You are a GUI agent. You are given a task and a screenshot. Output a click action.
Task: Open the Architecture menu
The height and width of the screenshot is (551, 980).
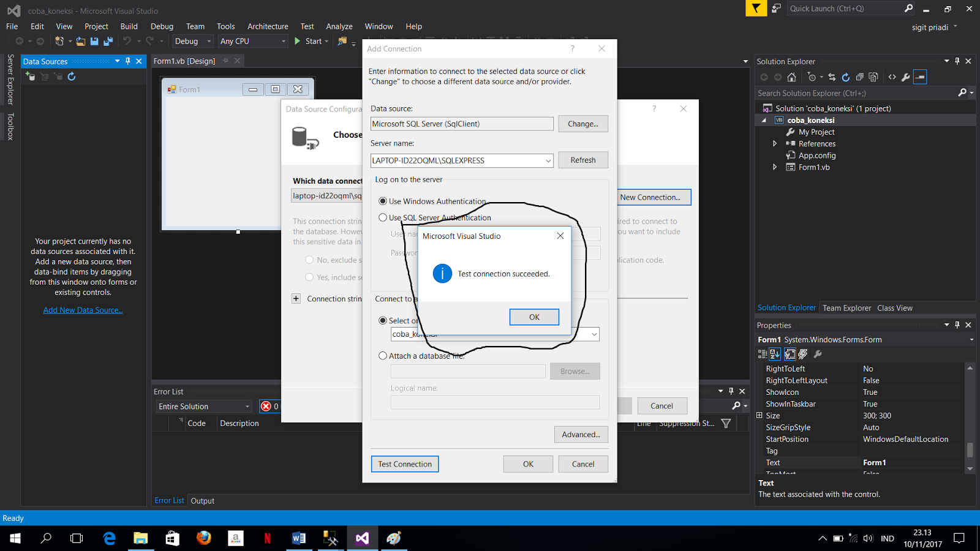[268, 26]
